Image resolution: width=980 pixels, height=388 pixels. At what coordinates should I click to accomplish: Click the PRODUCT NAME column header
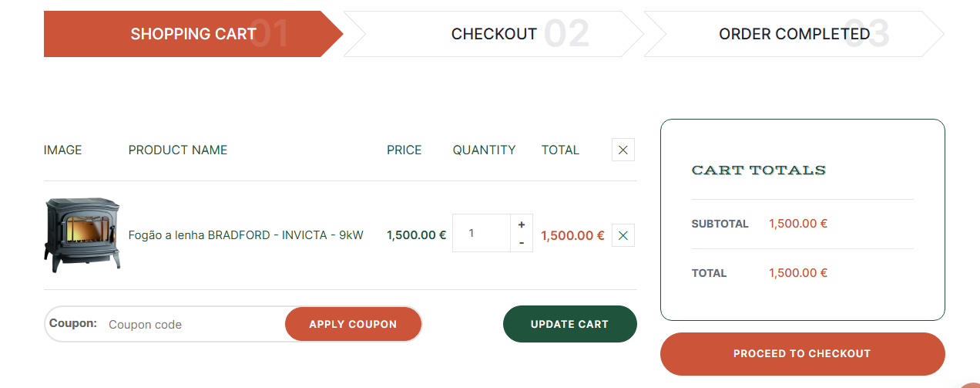[178, 150]
